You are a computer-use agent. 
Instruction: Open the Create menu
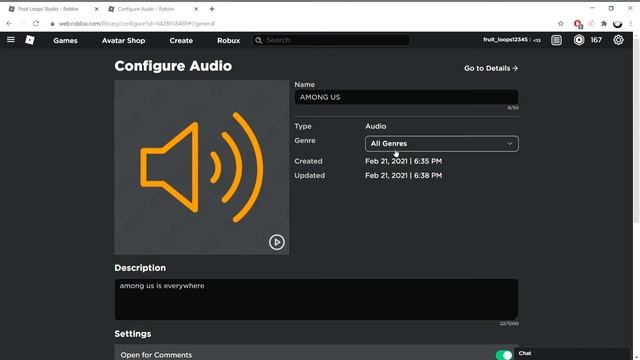[x=181, y=40]
